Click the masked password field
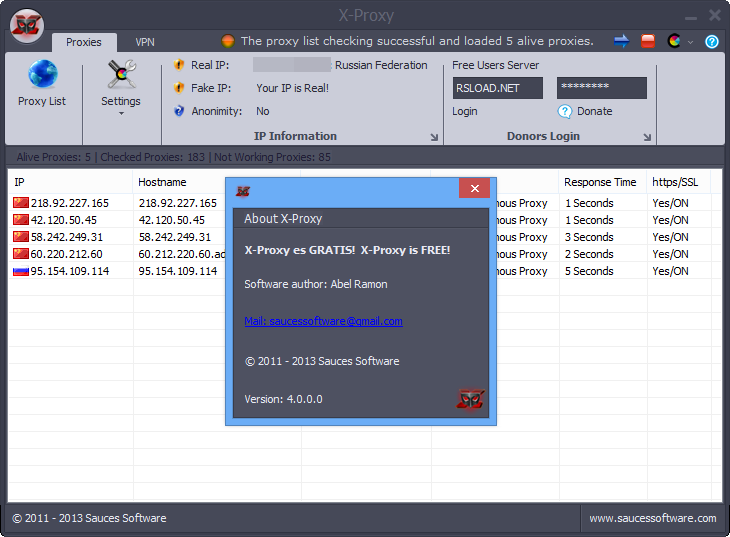This screenshot has height=537, width=730. point(602,88)
